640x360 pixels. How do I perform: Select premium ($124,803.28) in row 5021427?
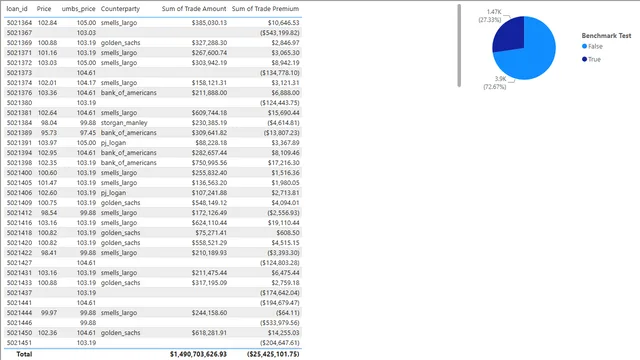(280, 263)
